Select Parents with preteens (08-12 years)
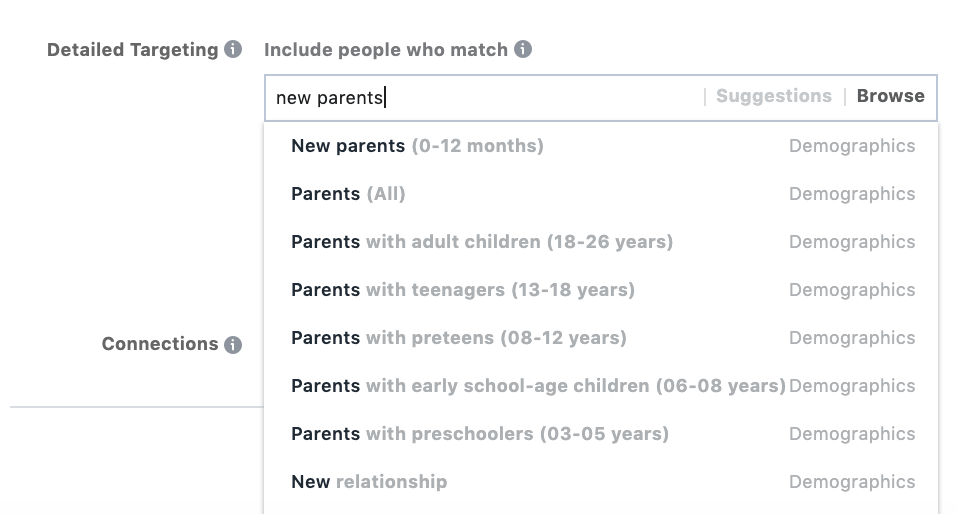Viewport: 958px width, 514px height. click(459, 338)
